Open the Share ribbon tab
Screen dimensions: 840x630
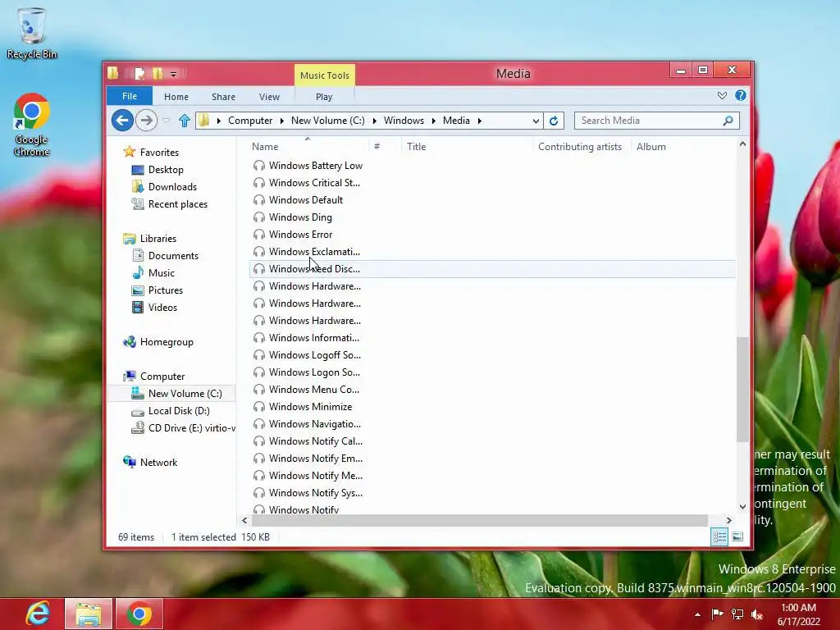click(x=223, y=97)
